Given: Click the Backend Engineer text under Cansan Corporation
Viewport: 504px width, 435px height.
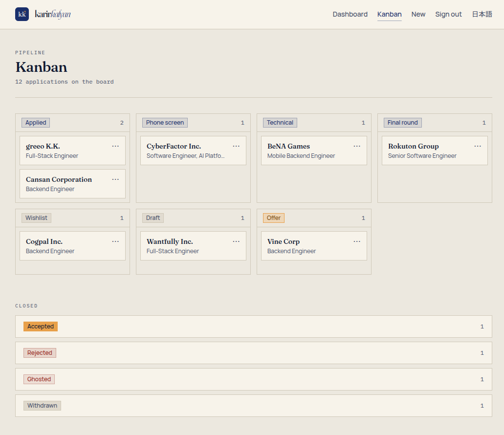Looking at the screenshot, I should [50, 189].
